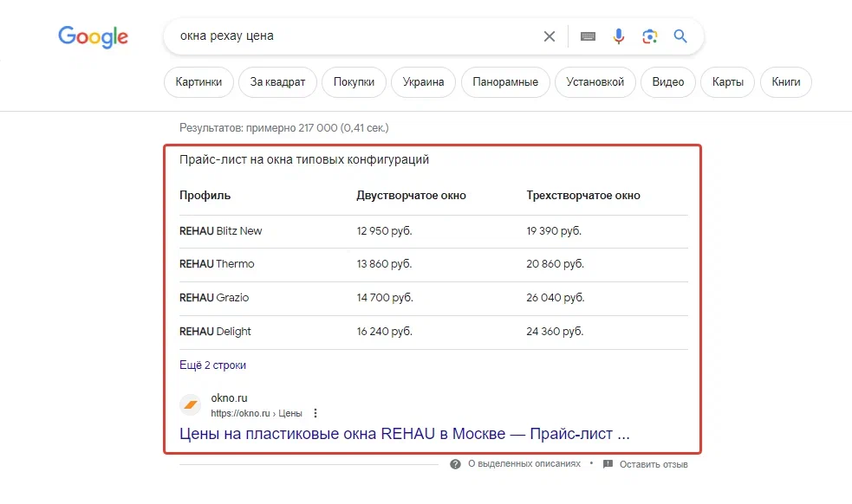Click the 'Двустворчатое окно' column header
Screen dimensions: 852x504
pyautogui.click(x=412, y=196)
